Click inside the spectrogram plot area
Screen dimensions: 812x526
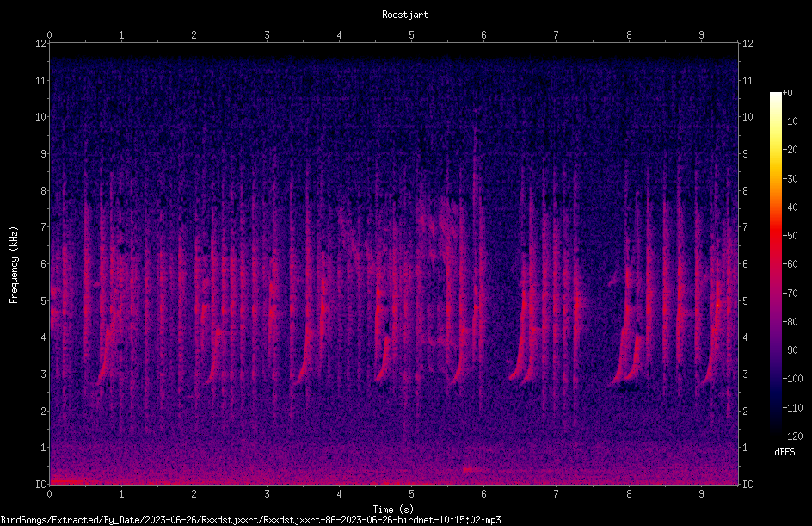(394, 264)
